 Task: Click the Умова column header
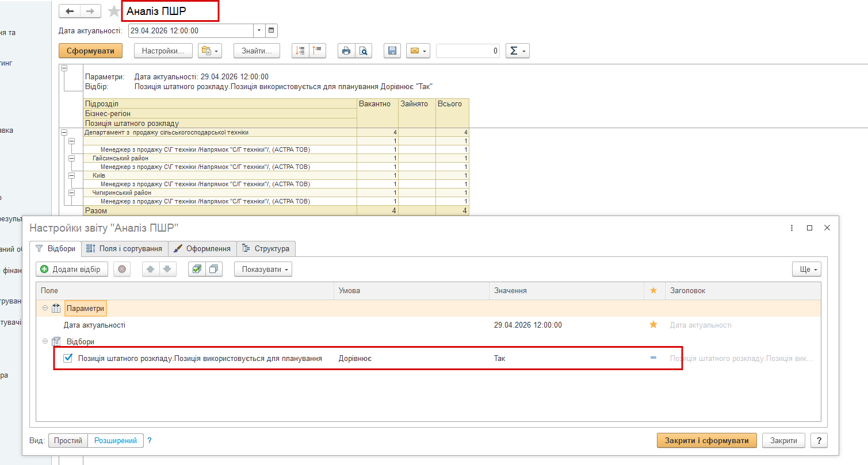(x=411, y=290)
